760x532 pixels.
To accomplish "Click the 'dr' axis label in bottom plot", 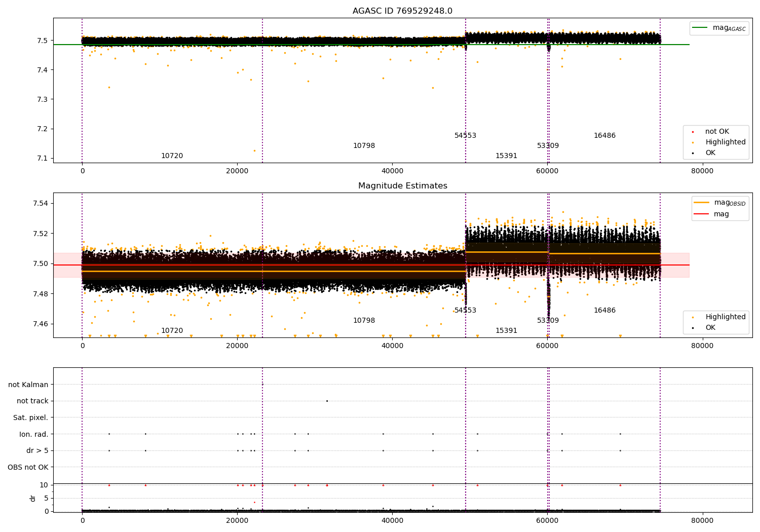I will (x=33, y=498).
